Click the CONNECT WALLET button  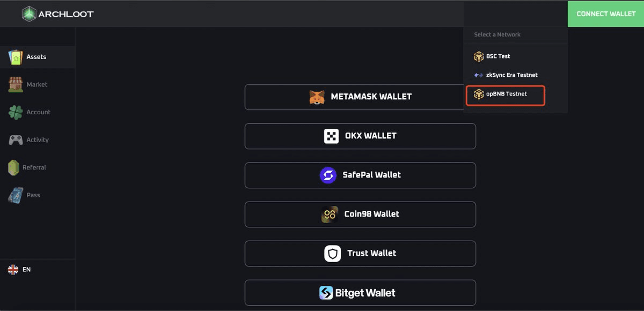[x=606, y=13]
